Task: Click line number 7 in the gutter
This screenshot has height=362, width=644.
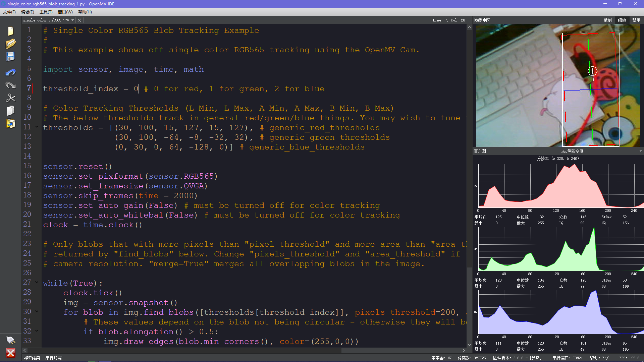Action: pyautogui.click(x=29, y=88)
